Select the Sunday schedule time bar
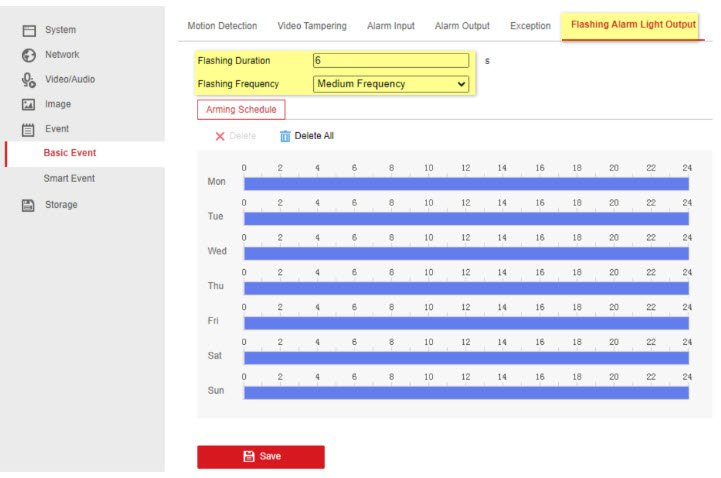 click(466, 392)
